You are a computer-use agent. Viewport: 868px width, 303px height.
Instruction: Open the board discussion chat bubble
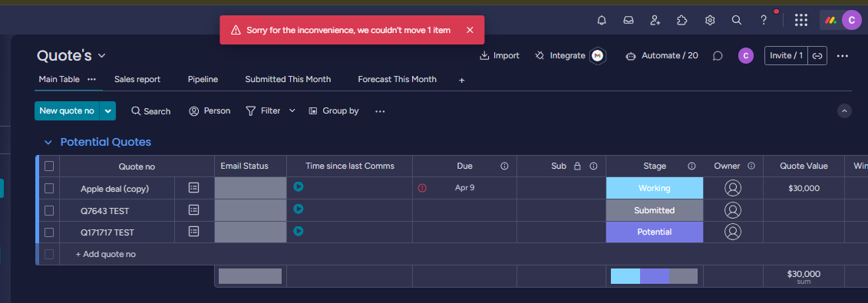point(718,56)
